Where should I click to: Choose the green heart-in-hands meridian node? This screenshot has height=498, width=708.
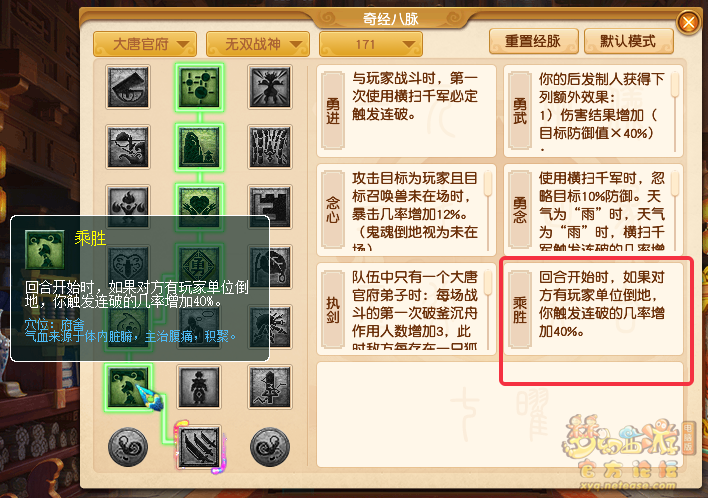point(200,207)
